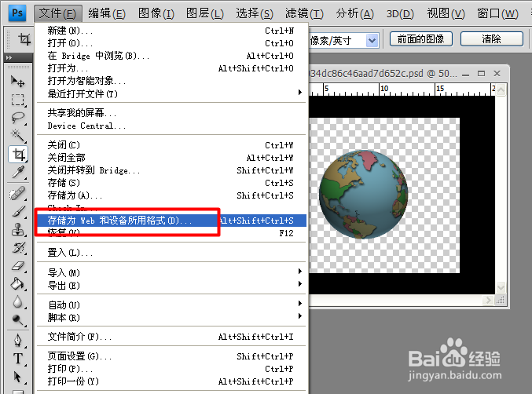
Task: Select the Paint Bucket tool
Action: (17, 284)
